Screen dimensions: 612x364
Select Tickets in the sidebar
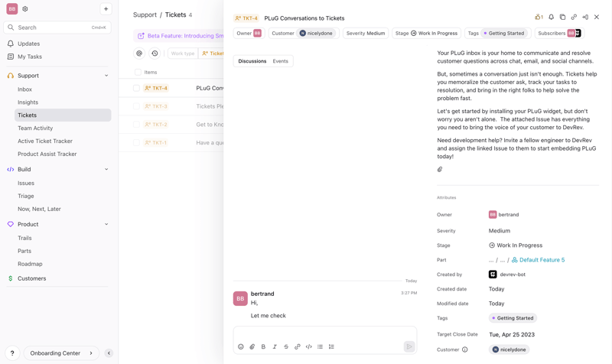coord(63,115)
